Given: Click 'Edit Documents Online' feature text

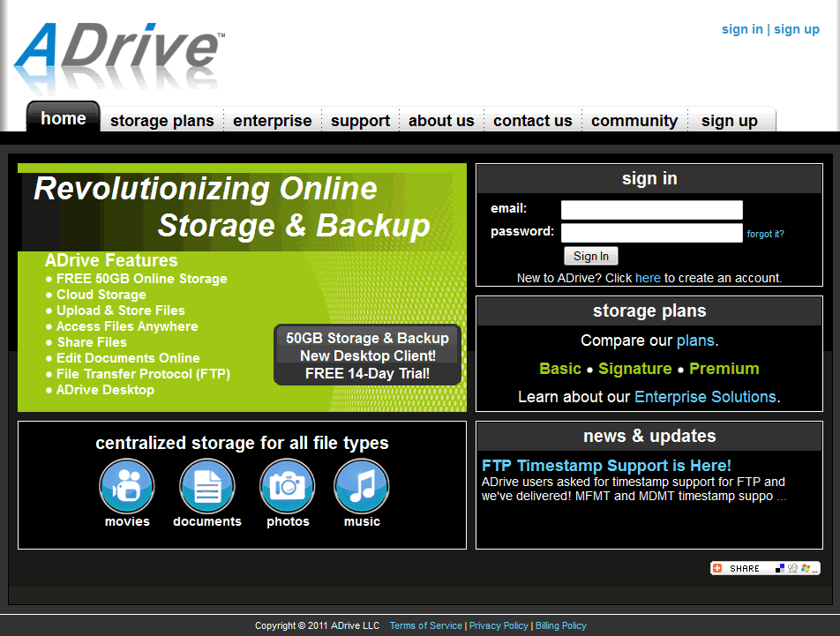Looking at the screenshot, I should [128, 358].
